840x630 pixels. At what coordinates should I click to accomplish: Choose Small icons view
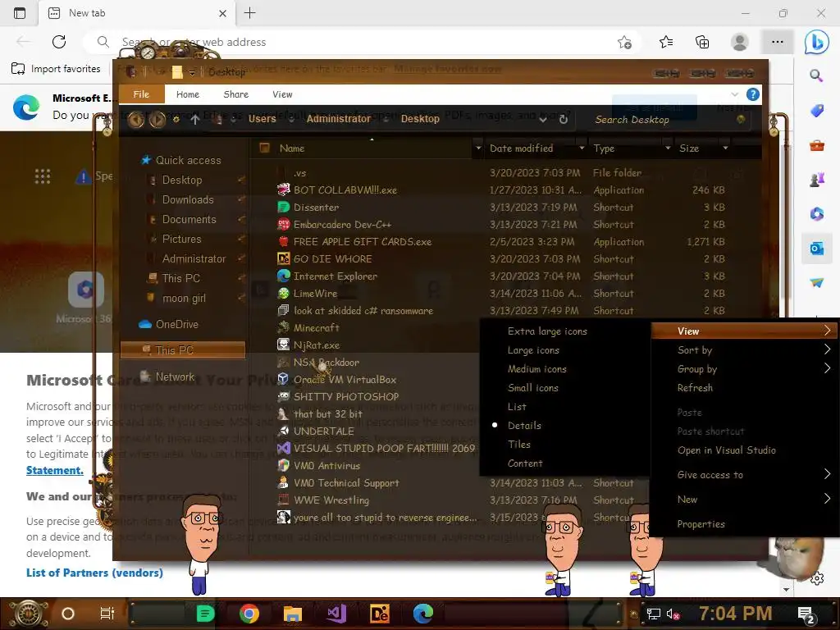532,388
